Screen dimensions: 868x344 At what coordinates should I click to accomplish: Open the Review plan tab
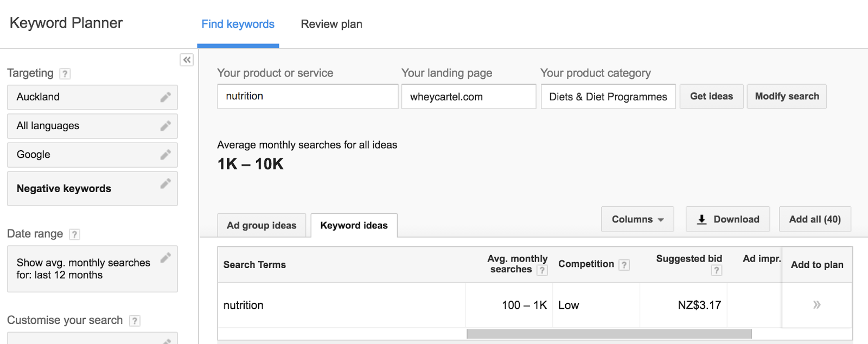click(x=331, y=24)
